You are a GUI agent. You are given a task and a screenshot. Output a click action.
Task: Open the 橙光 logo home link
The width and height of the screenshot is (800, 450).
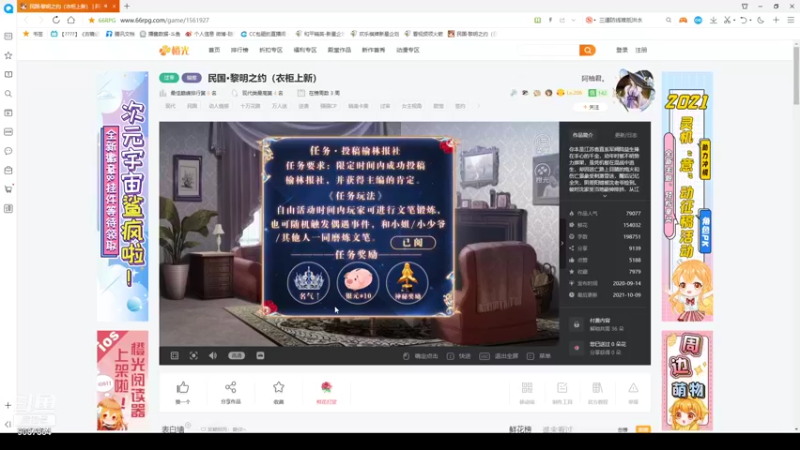174,50
